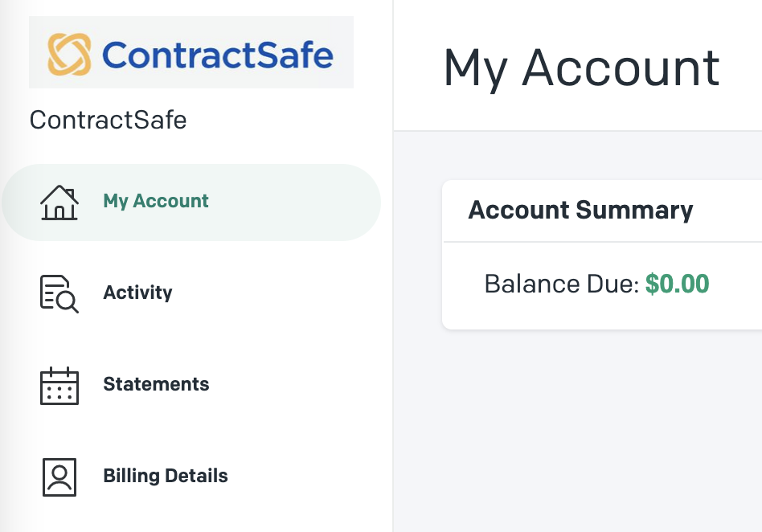The height and width of the screenshot is (532, 762).
Task: Click the orange swirl ContractSafe logo icon
Action: [69, 54]
